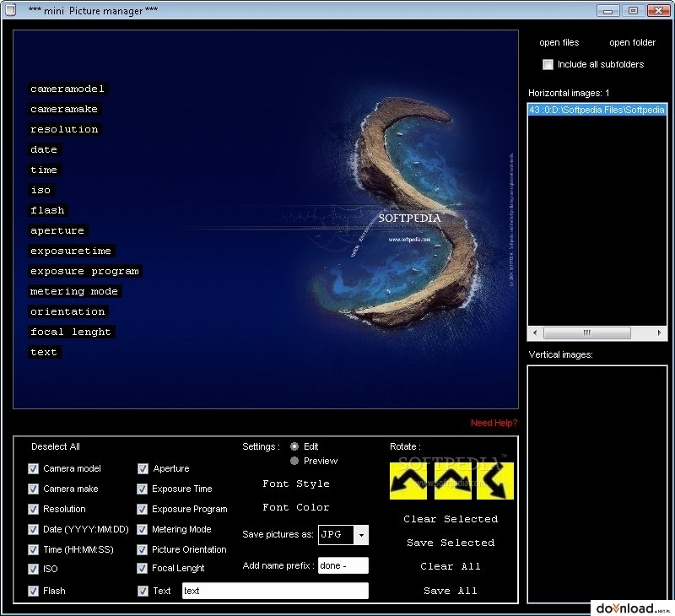The width and height of the screenshot is (675, 616).
Task: Click the 'focal lenght' overlay label
Action: (71, 332)
